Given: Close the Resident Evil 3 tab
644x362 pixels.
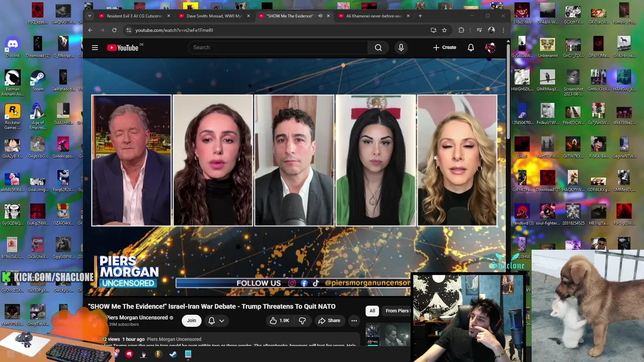Looking at the screenshot, I should pyautogui.click(x=169, y=16).
